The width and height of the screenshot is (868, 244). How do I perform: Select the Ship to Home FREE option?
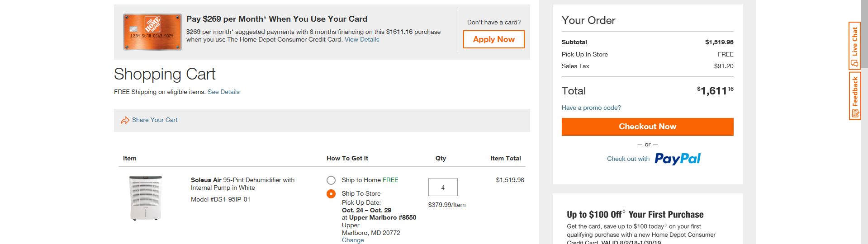[331, 180]
